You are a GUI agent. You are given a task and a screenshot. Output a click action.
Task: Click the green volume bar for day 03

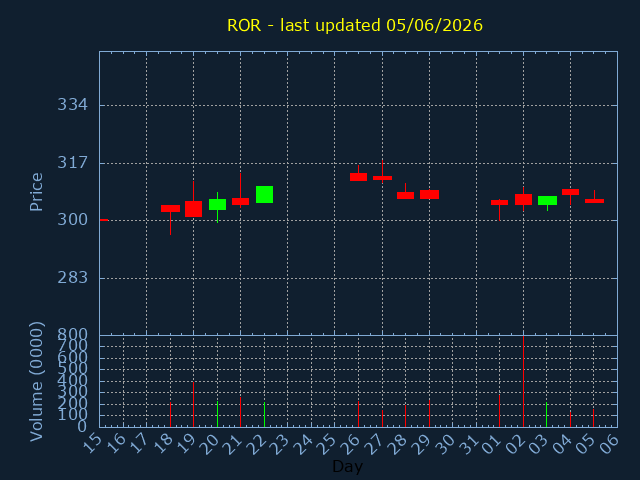[x=547, y=415]
